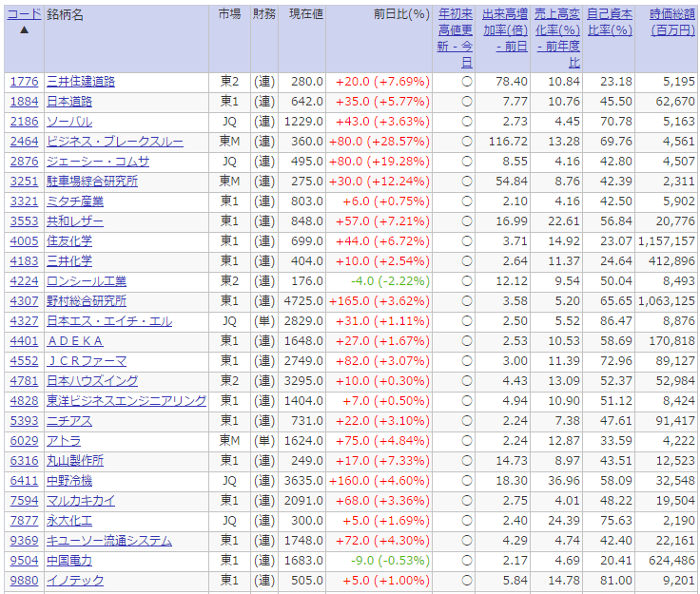Open stock code 9504 link
This screenshot has height=594, width=700.
click(24, 561)
